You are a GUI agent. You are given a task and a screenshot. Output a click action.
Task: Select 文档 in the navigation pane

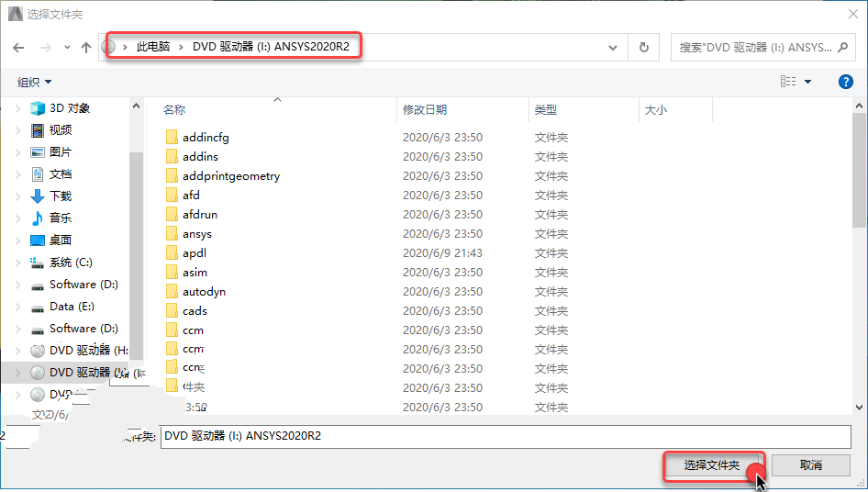point(61,174)
